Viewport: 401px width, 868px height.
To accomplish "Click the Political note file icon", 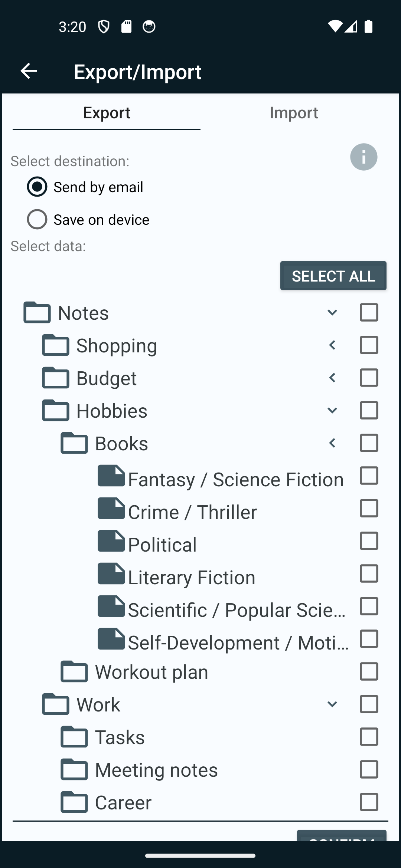I will click(111, 541).
